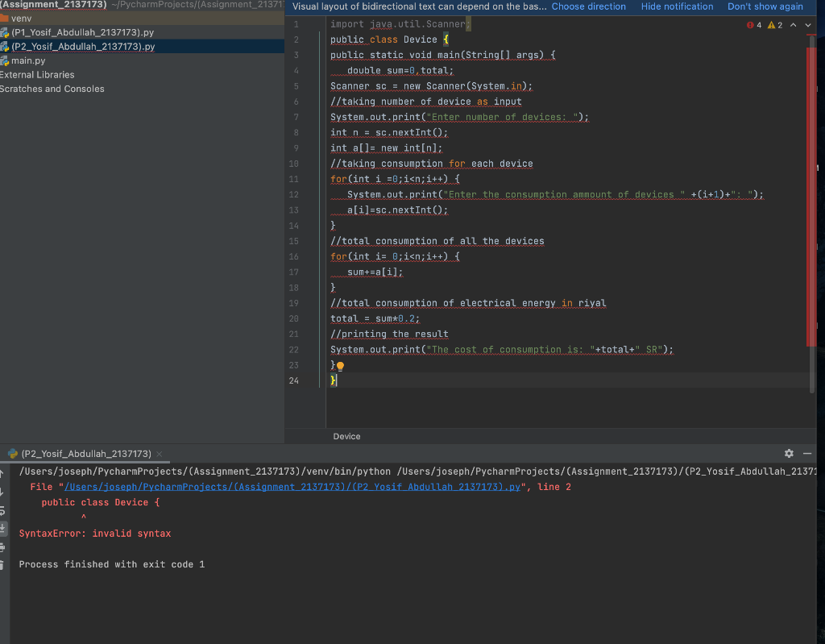
Task: Click 'public static void main' line 3
Action: (x=442, y=55)
